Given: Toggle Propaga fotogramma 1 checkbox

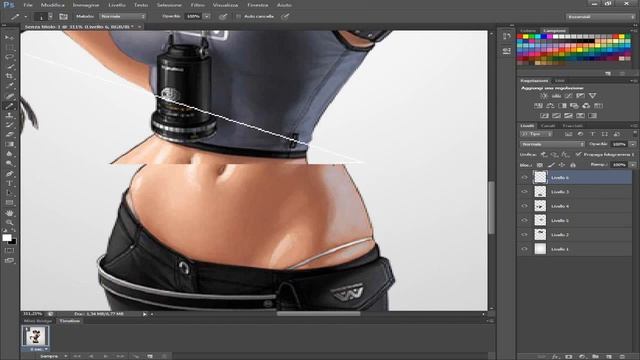Looking at the screenshot, I should [578, 154].
